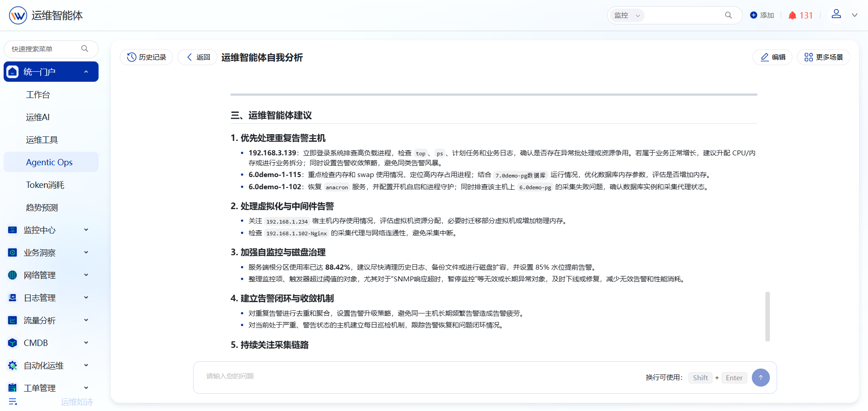The image size is (868, 411).
Task: Click the 运维智能体 logo icon
Action: [x=18, y=15]
